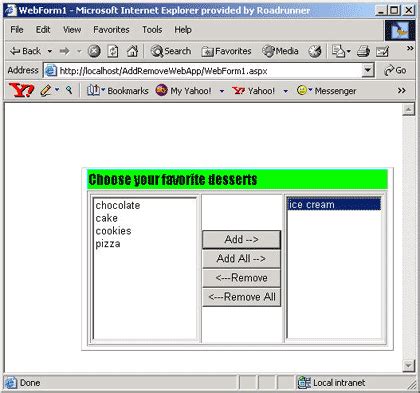Image resolution: width=420 pixels, height=393 pixels.
Task: Open the Yahoo! button dropdown arrow
Action: [286, 91]
